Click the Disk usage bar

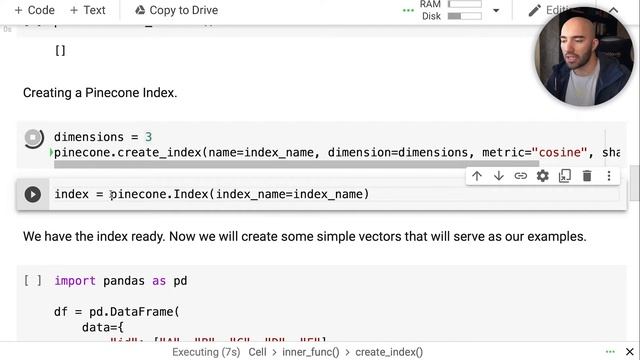click(465, 16)
